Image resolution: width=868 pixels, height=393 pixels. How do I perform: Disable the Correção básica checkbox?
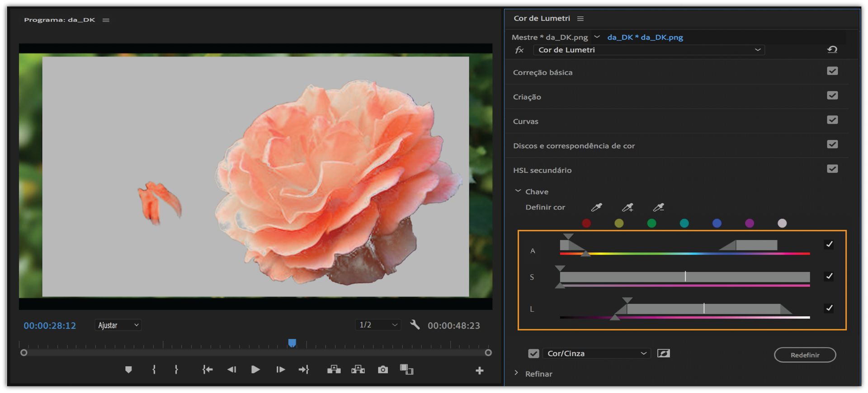click(x=832, y=71)
